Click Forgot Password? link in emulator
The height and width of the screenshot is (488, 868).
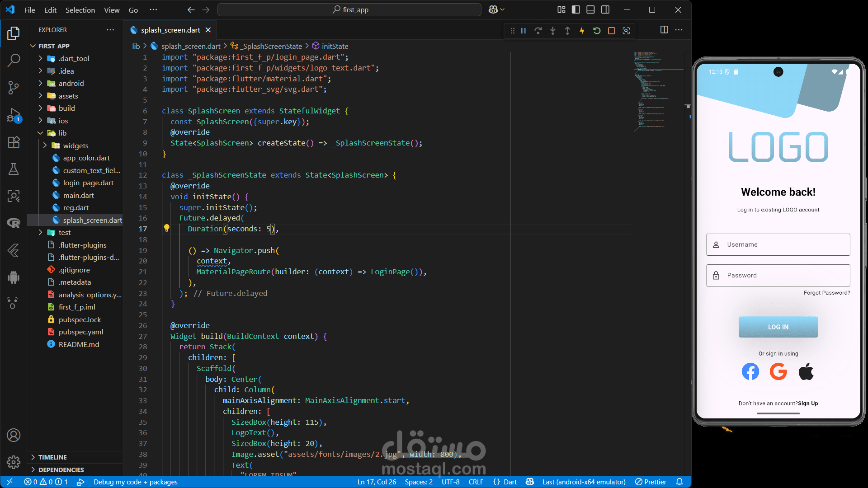click(x=827, y=293)
